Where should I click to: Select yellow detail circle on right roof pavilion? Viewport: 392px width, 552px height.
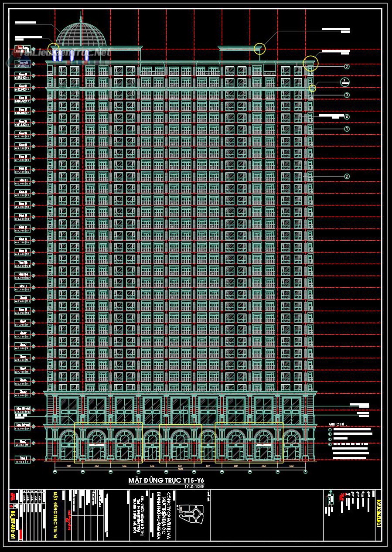coord(259,48)
